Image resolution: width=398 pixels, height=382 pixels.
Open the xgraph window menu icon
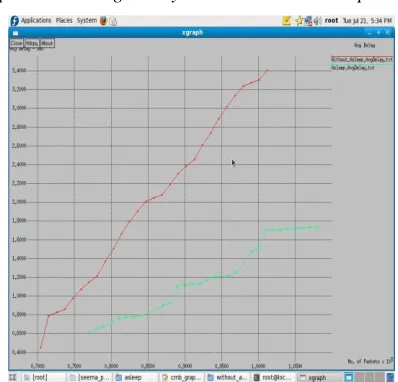coord(15,33)
